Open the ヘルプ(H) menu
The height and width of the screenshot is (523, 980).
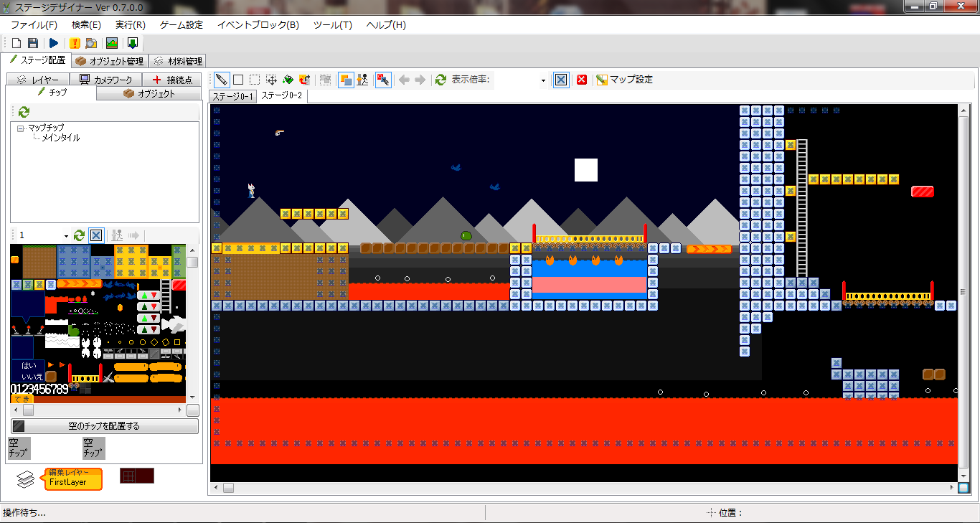pos(385,24)
